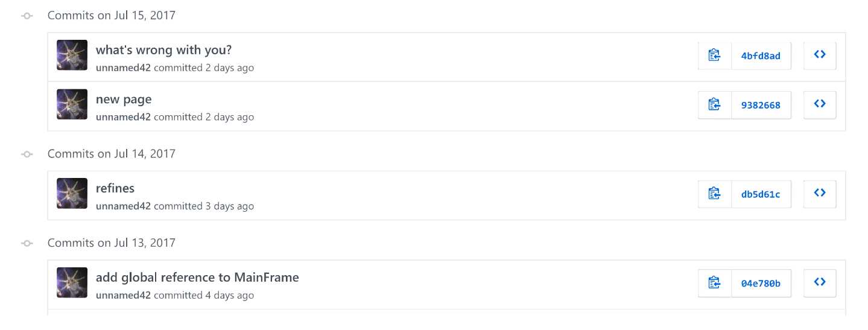Open 'what's wrong with you?' commit title
Screen dimensions: 868x330
click(163, 50)
